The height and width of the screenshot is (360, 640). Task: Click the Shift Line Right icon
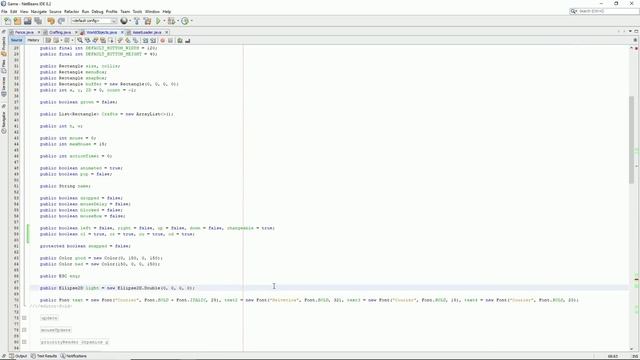tap(153, 40)
